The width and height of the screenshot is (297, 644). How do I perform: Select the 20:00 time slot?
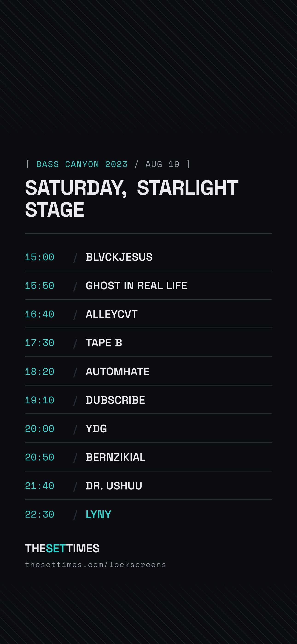click(40, 428)
